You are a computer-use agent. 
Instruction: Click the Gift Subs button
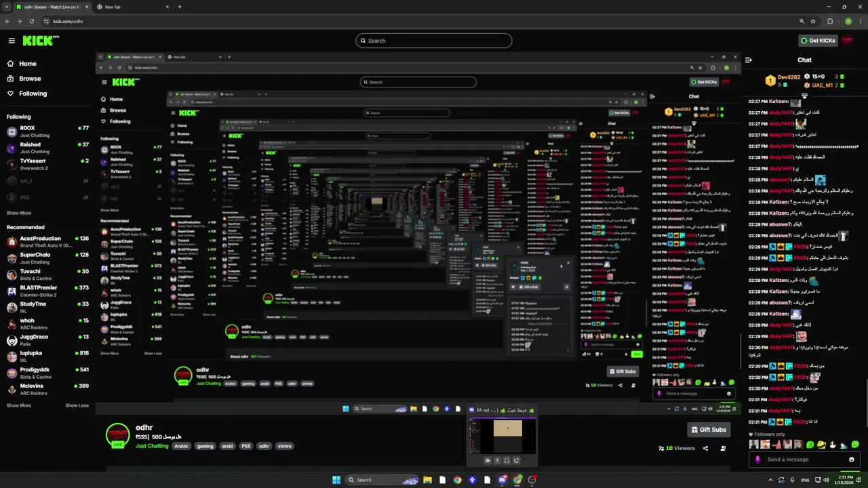709,430
